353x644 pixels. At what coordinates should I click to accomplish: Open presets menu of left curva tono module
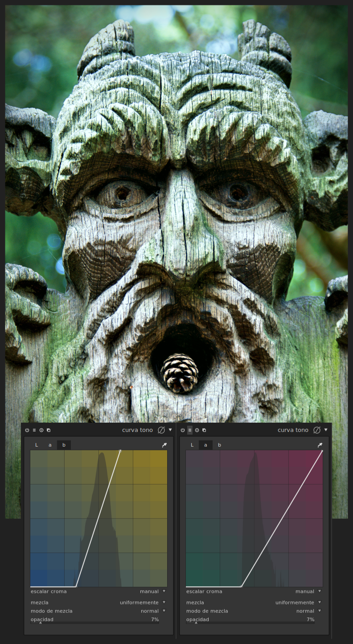(x=34, y=430)
